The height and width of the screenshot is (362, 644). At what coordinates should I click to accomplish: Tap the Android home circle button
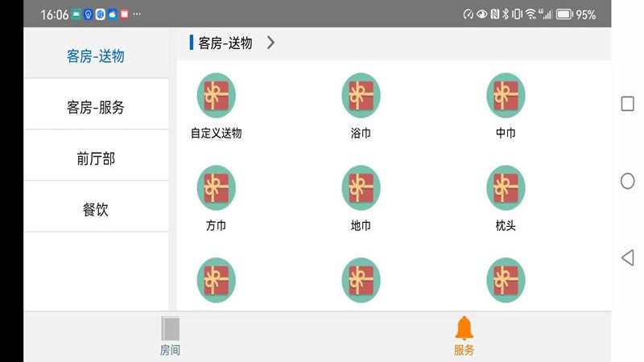point(627,181)
